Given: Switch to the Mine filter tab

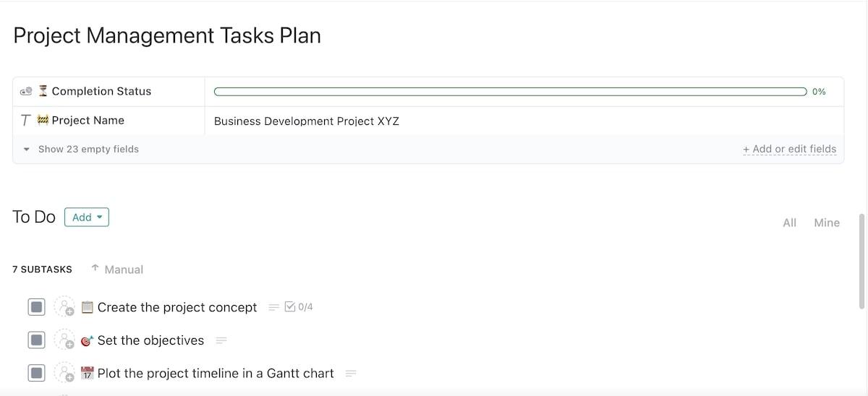Looking at the screenshot, I should coord(827,223).
